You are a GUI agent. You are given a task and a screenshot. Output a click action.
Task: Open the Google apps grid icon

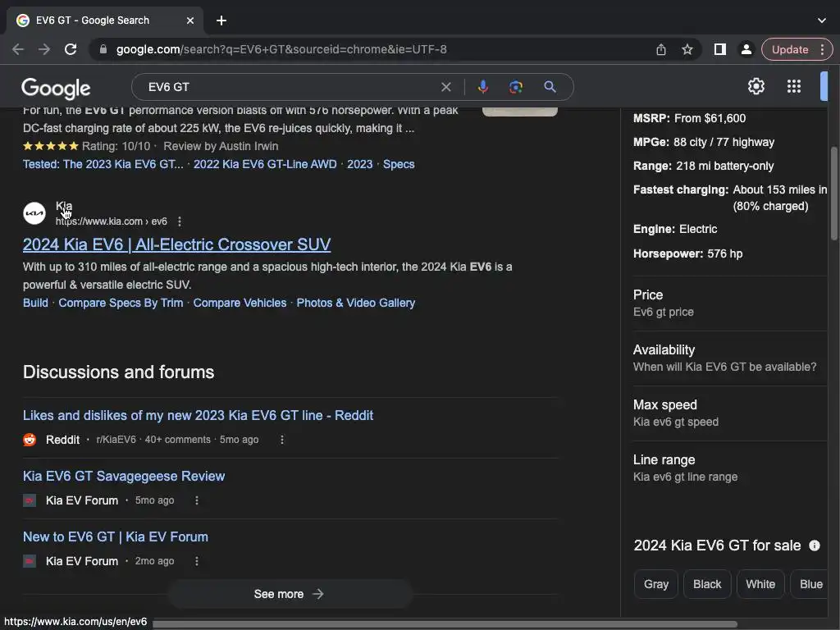[x=794, y=86]
